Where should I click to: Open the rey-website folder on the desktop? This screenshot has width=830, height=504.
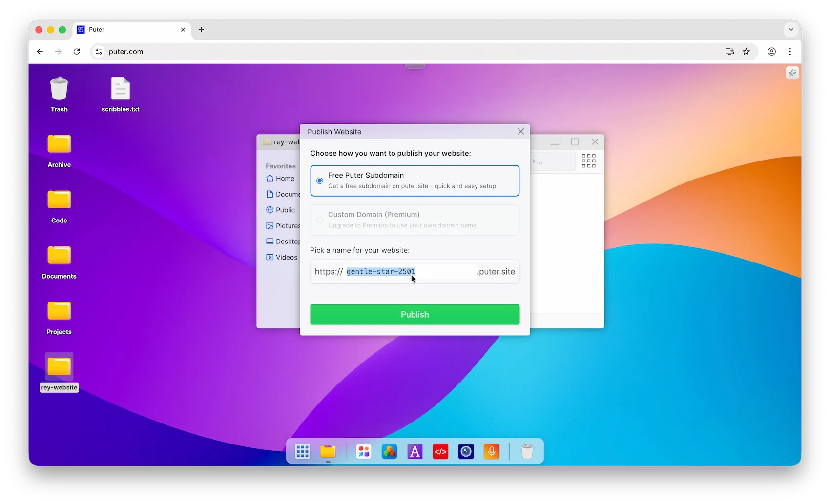[x=59, y=367]
